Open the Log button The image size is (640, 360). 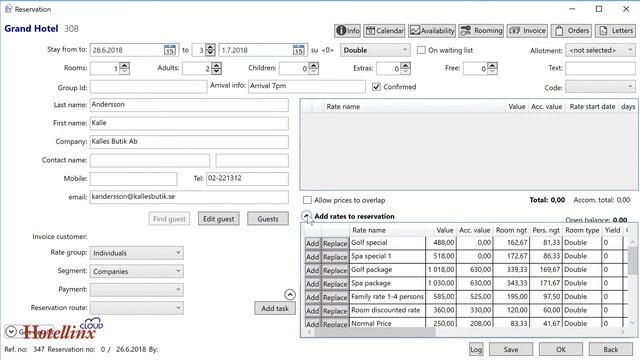pyautogui.click(x=476, y=349)
